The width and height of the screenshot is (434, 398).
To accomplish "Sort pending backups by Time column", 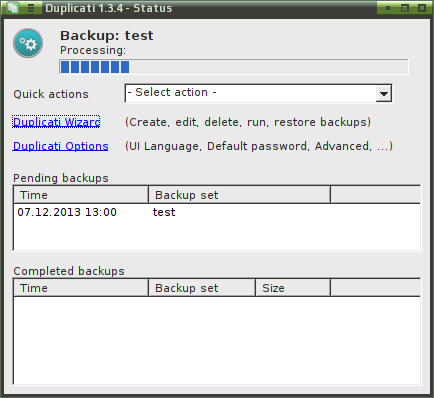I will pyautogui.click(x=81, y=195).
